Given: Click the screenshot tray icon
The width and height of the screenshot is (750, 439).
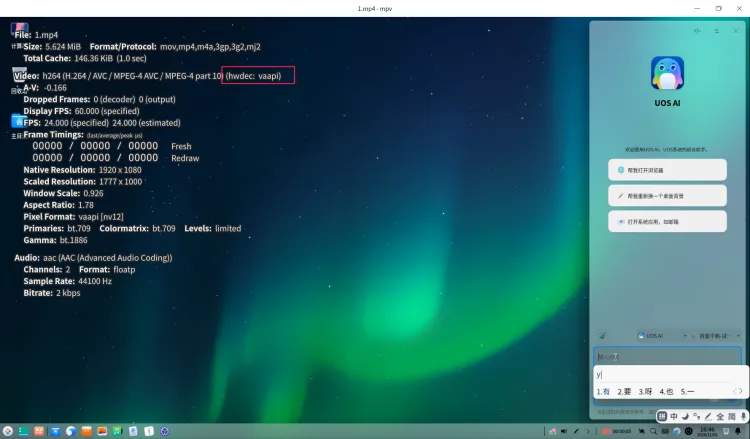Looking at the screenshot, I should click(x=641, y=431).
